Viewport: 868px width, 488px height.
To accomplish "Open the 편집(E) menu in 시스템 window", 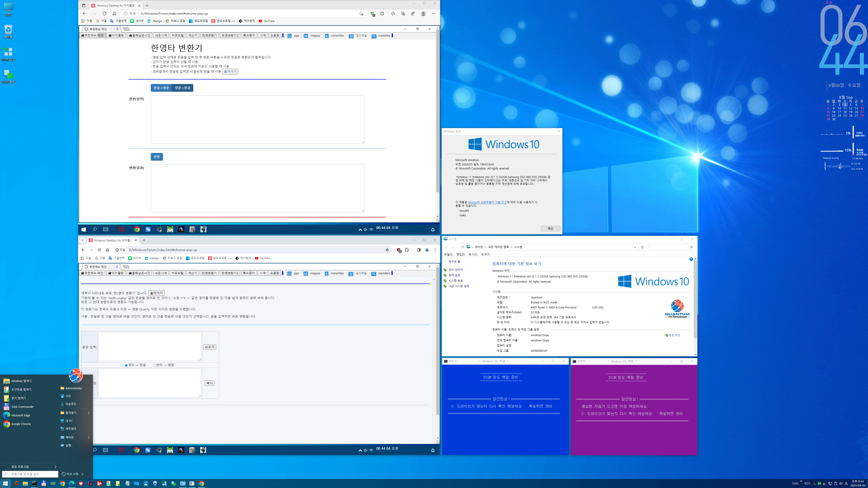I will (461, 254).
